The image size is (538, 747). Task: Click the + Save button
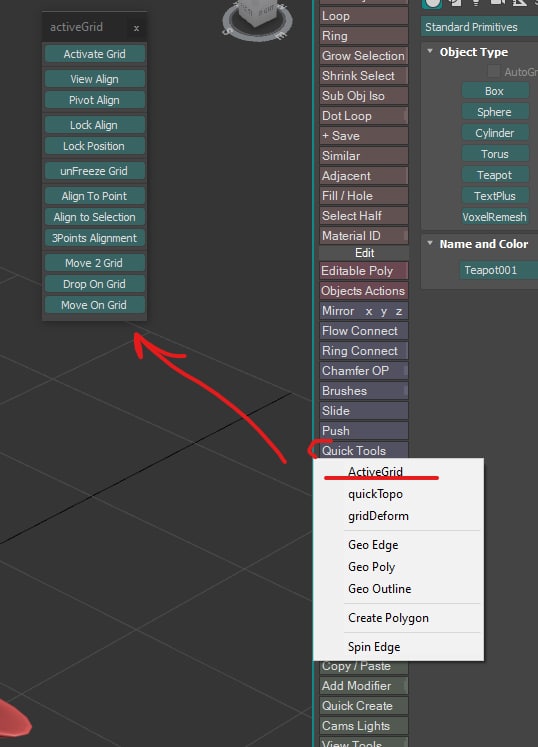[364, 136]
